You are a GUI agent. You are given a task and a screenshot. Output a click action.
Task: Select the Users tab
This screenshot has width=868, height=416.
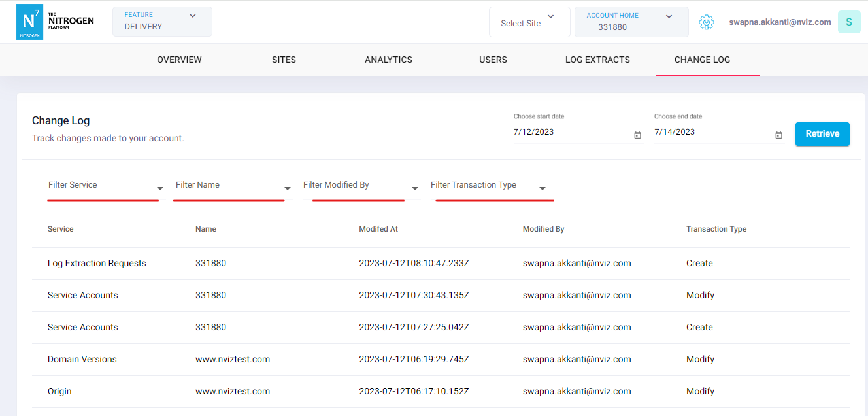pos(493,60)
